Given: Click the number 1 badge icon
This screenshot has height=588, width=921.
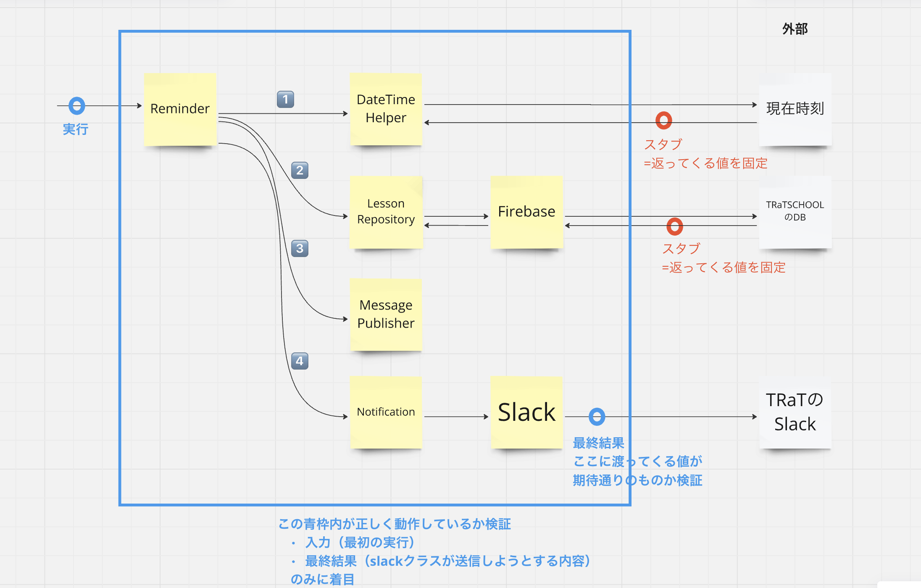Looking at the screenshot, I should (285, 100).
